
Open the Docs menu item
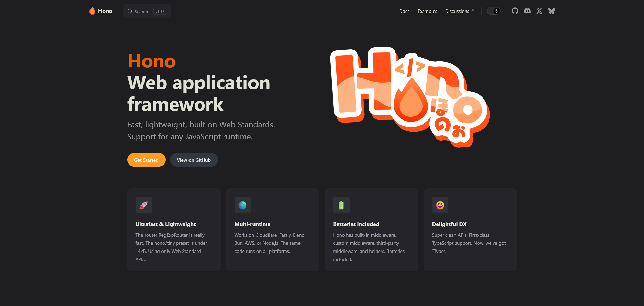[404, 12]
